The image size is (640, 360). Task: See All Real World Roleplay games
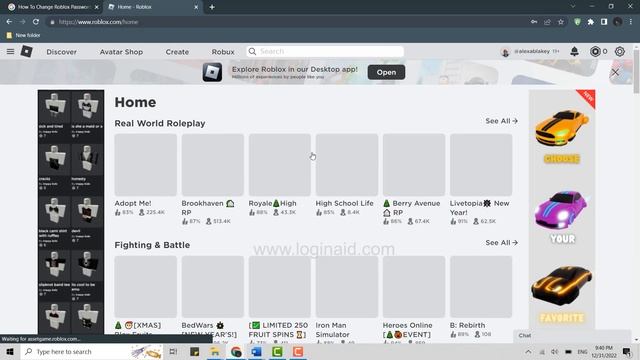[501, 121]
